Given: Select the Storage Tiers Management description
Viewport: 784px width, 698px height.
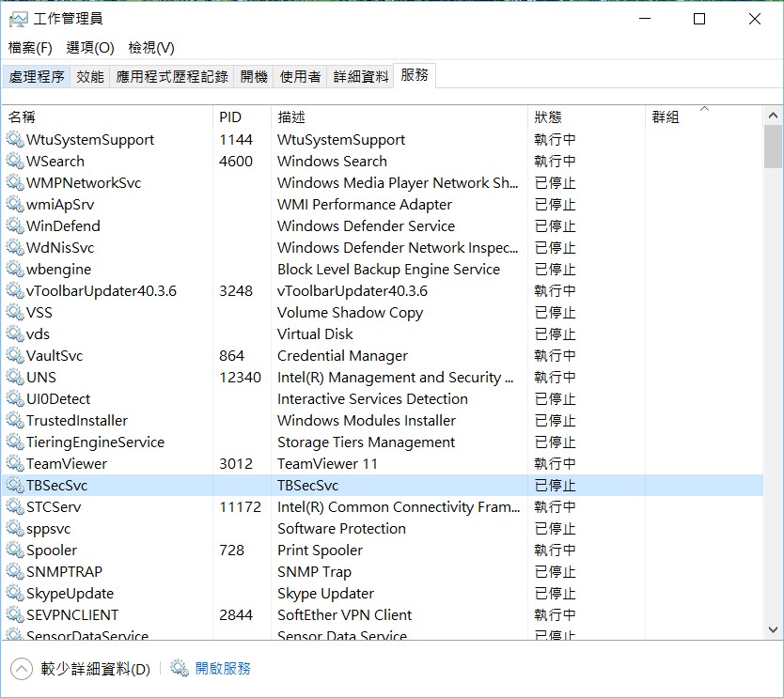Looking at the screenshot, I should (x=366, y=442).
